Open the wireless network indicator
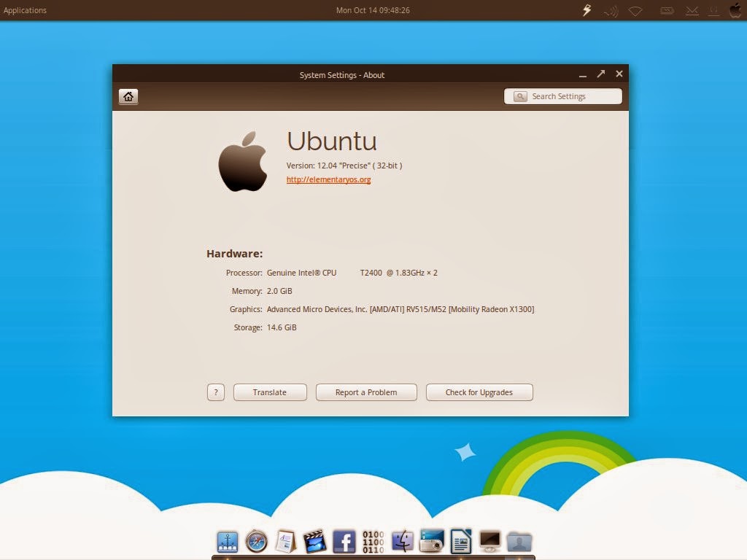This screenshot has height=560, width=747. tap(635, 11)
